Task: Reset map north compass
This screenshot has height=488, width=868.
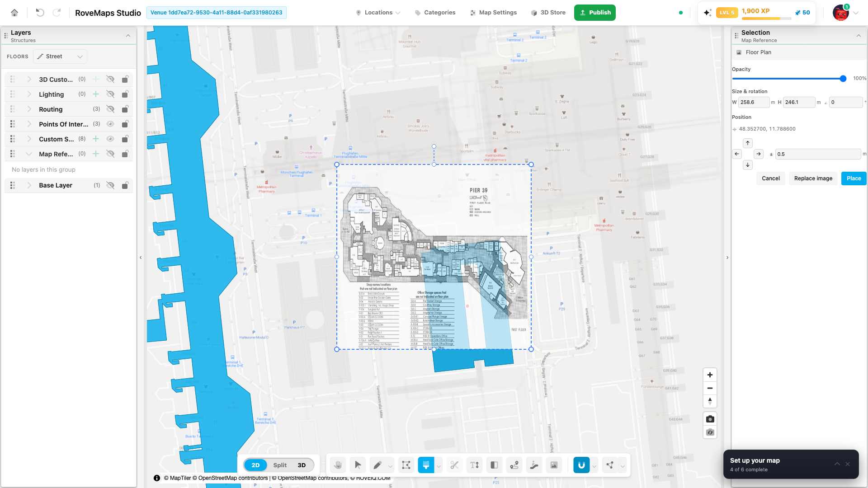Action: click(710, 401)
